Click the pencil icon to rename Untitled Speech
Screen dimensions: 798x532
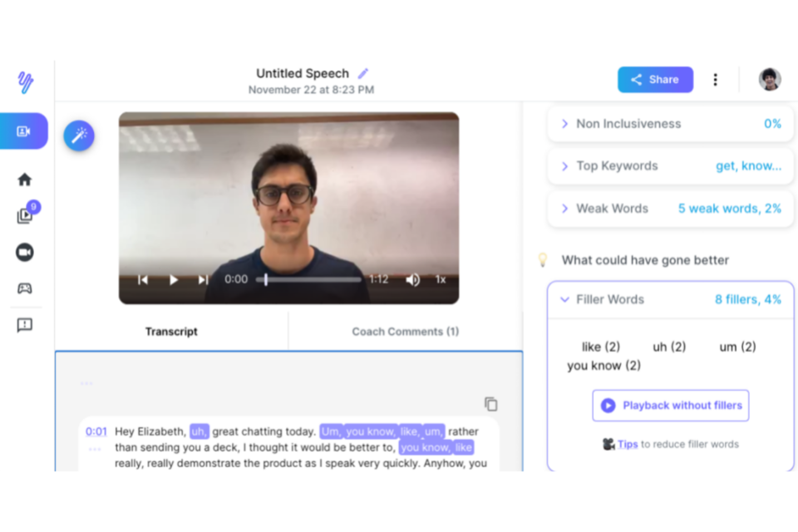pyautogui.click(x=363, y=73)
